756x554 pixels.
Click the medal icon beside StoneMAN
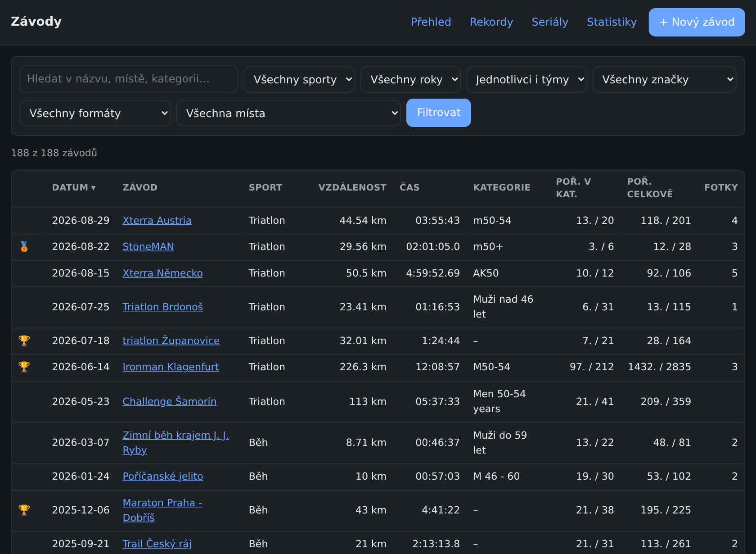[x=24, y=247]
